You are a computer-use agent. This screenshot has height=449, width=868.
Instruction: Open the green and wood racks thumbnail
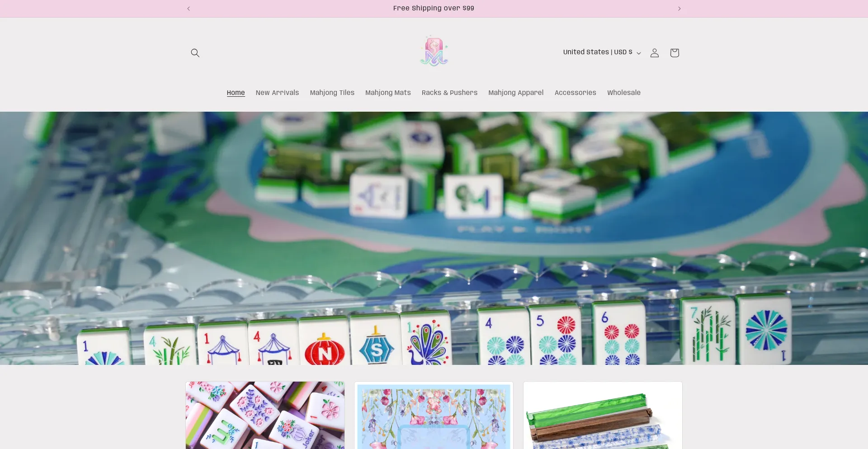(603, 415)
